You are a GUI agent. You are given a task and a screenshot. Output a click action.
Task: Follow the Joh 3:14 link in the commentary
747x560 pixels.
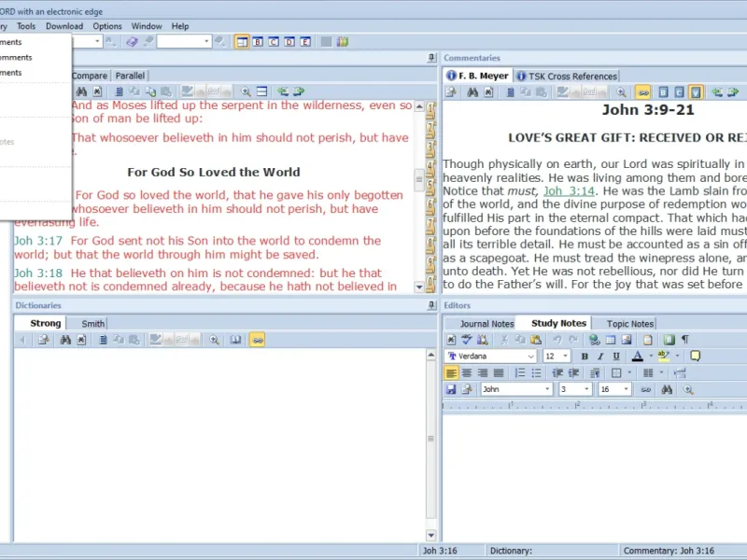tap(569, 191)
